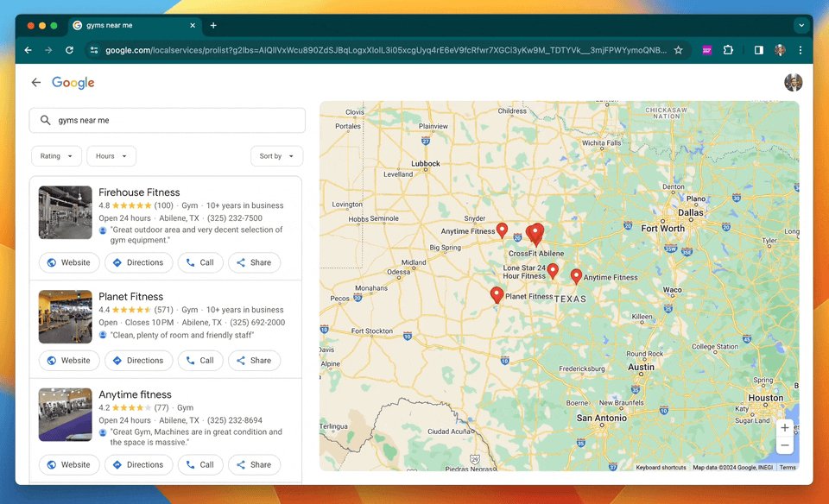This screenshot has width=829, height=504.
Task: Click the Firehouse Fitness review quote text
Action: (x=196, y=235)
